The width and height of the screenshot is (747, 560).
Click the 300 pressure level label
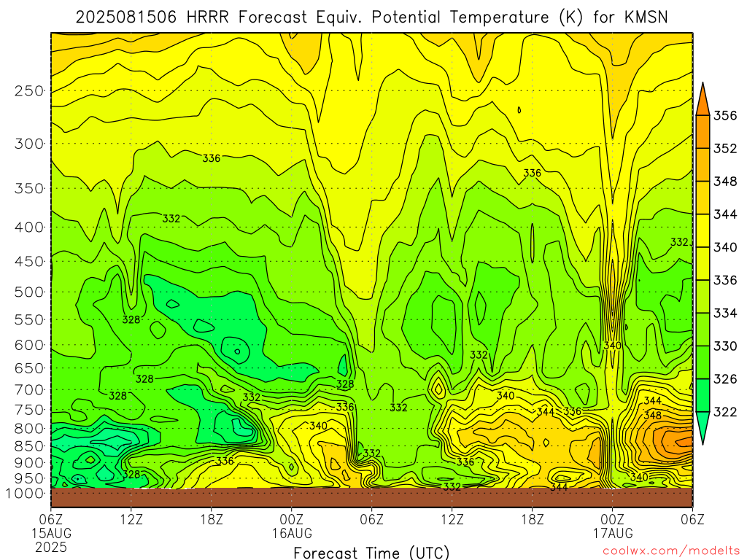click(29, 144)
